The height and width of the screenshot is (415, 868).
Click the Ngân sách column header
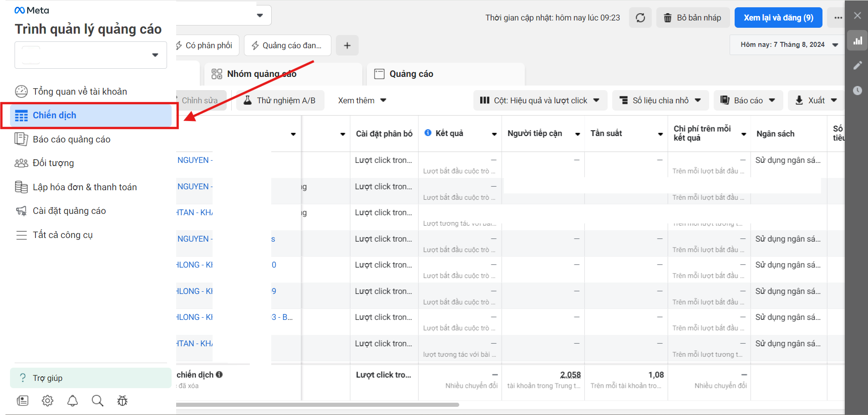tap(776, 134)
